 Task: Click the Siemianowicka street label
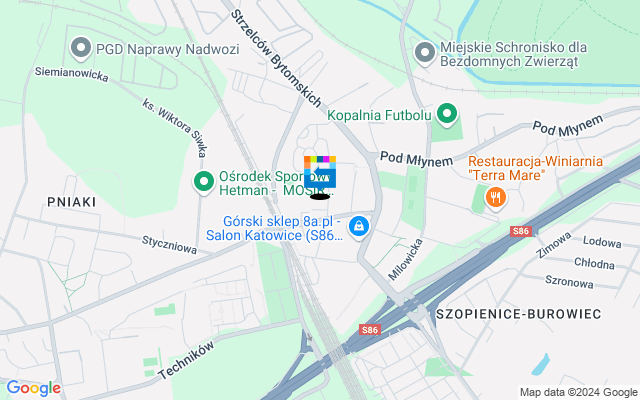(x=72, y=74)
